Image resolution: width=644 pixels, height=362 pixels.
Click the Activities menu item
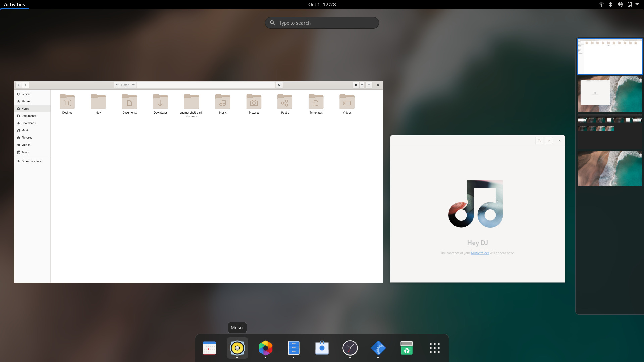pos(15,4)
